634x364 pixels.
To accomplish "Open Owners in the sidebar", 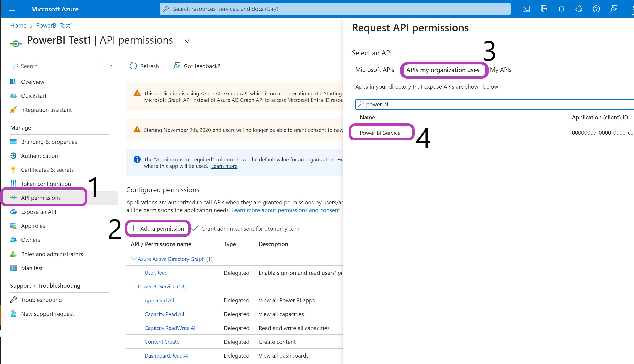I will (30, 240).
